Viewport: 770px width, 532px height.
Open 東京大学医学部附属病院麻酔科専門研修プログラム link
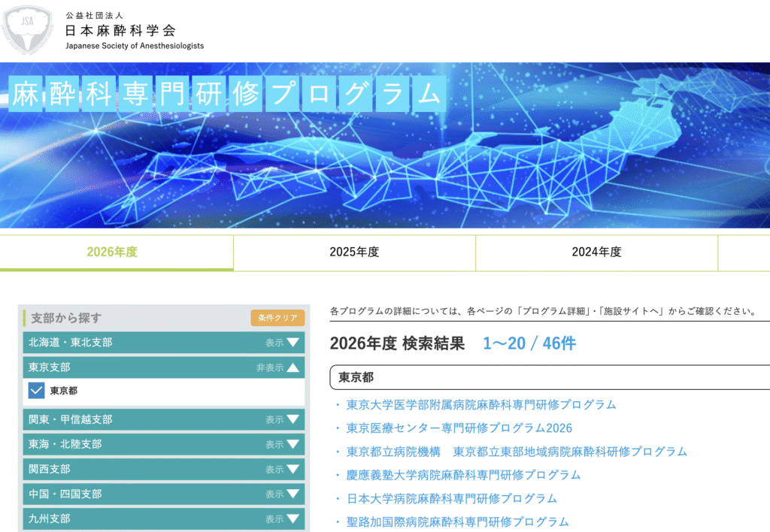(480, 405)
